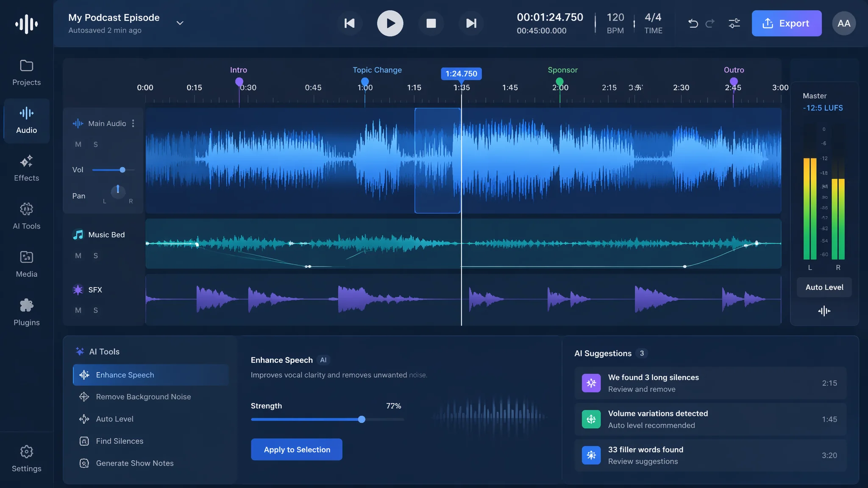868x488 pixels.
Task: Open the BPM tempo selector
Action: [615, 23]
